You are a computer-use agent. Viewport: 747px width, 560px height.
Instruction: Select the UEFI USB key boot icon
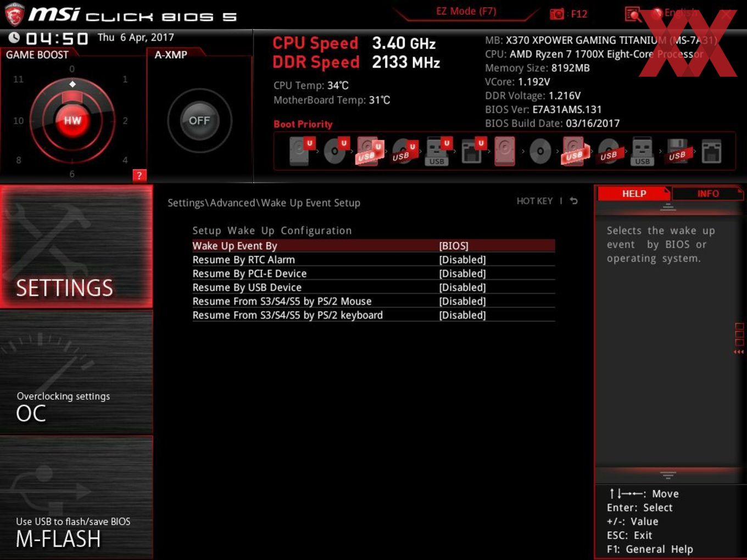[438, 151]
